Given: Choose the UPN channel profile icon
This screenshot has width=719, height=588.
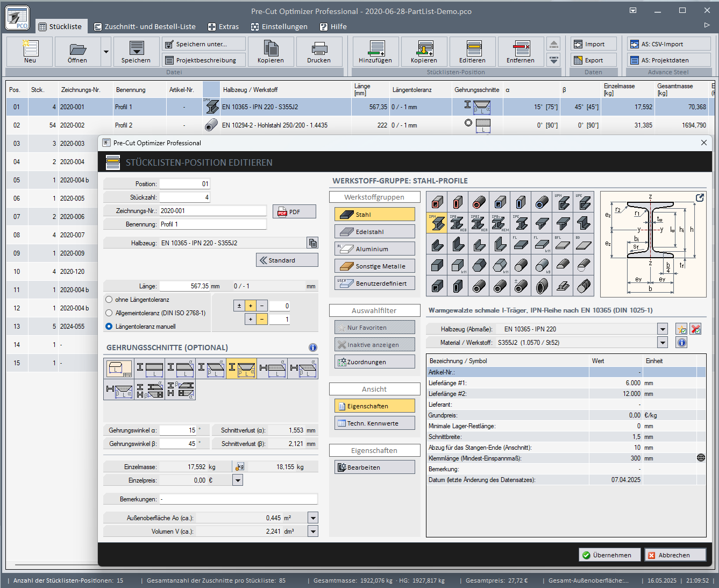Looking at the screenshot, I should [563, 202].
